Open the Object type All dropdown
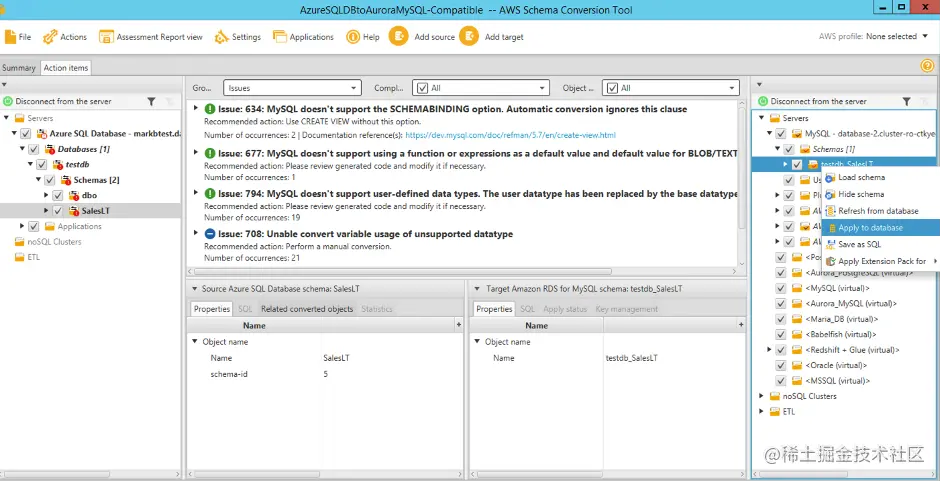The image size is (941, 481). click(670, 88)
